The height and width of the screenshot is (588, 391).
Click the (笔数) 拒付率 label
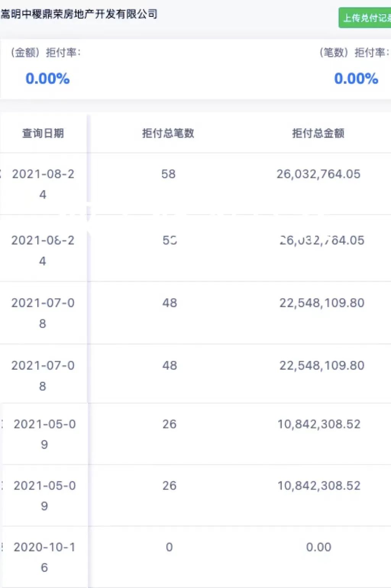pyautogui.click(x=354, y=52)
